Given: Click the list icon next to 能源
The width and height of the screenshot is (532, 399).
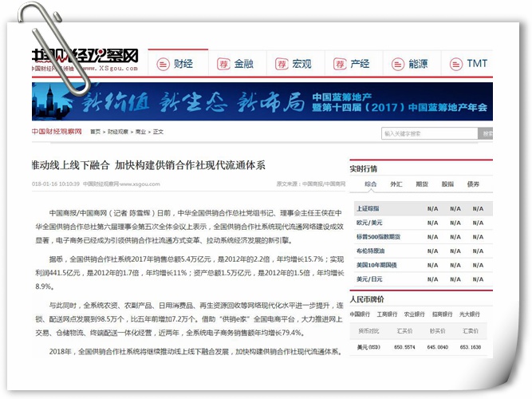Looking at the screenshot, I should (x=398, y=64).
